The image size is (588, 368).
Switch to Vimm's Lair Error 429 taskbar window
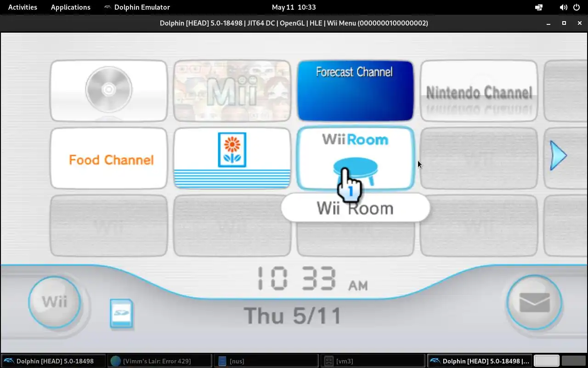[x=160, y=361]
